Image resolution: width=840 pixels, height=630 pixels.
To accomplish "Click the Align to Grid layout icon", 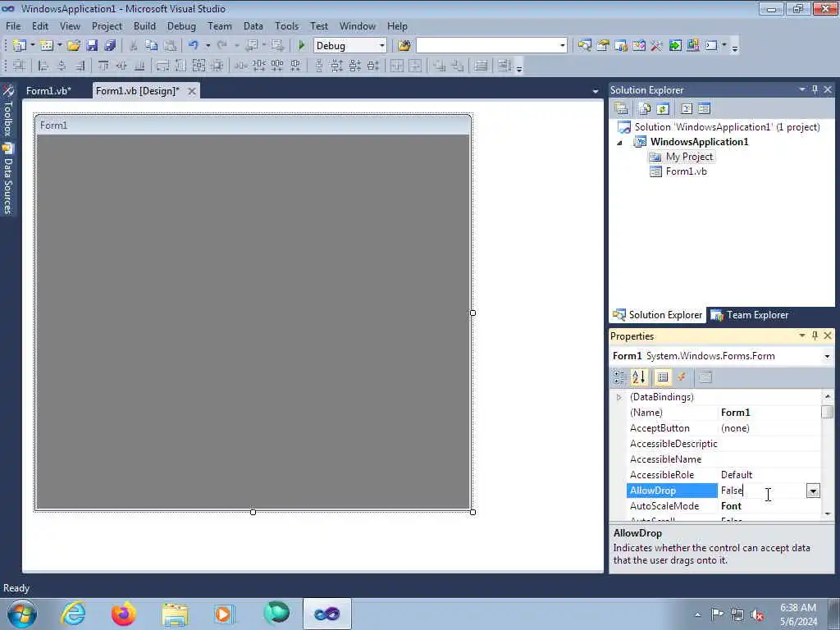I will (x=20, y=66).
